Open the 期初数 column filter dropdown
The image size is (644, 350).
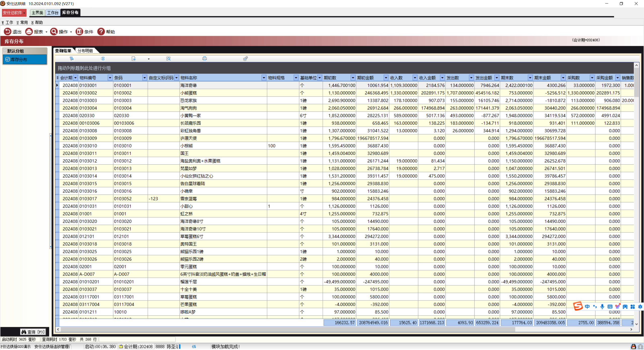[x=353, y=78]
